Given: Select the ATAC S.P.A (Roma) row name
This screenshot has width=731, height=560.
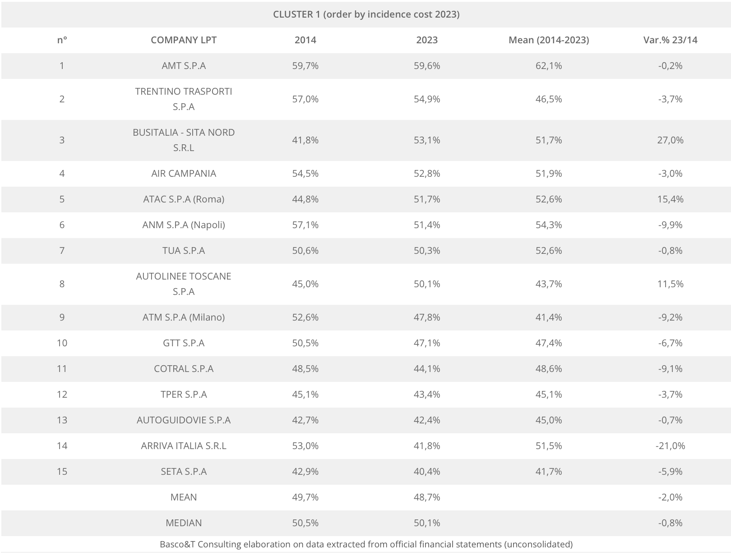Looking at the screenshot, I should (x=183, y=199).
